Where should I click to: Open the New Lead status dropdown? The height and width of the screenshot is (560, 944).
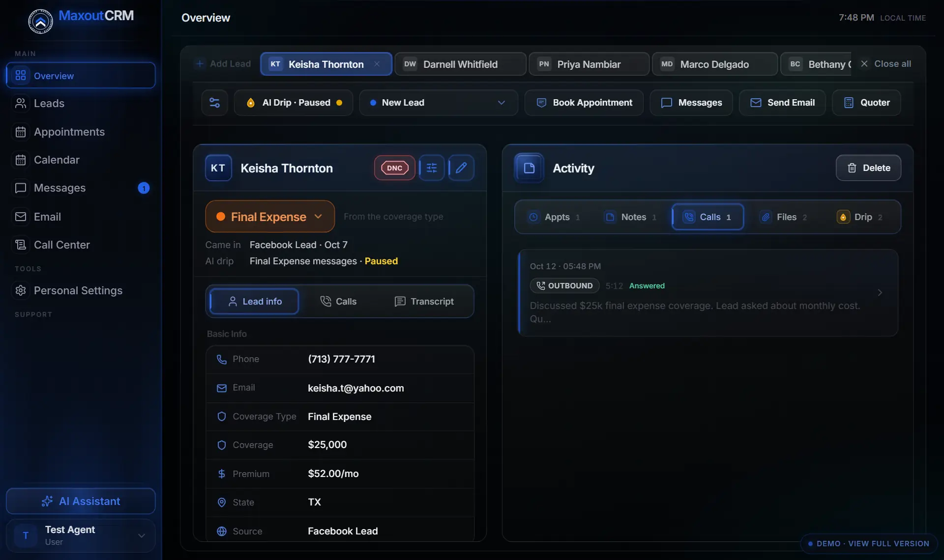click(x=439, y=103)
